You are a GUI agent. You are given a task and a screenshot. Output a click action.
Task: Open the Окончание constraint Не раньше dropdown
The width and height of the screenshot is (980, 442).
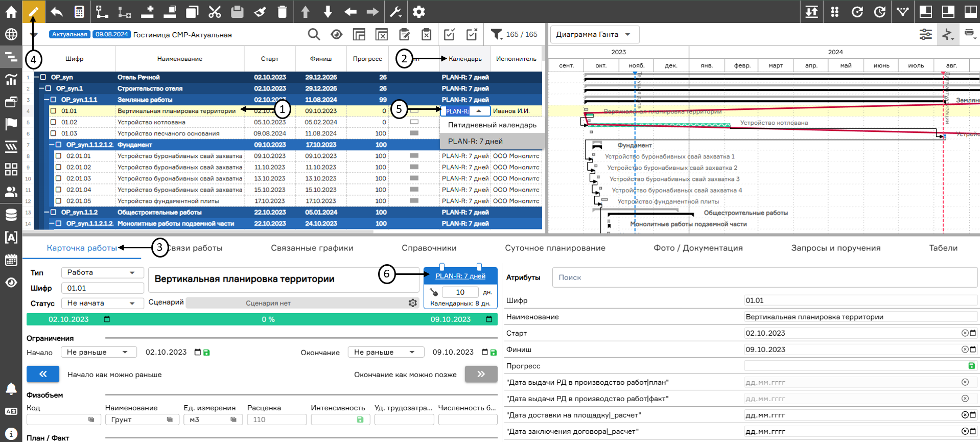tap(386, 352)
